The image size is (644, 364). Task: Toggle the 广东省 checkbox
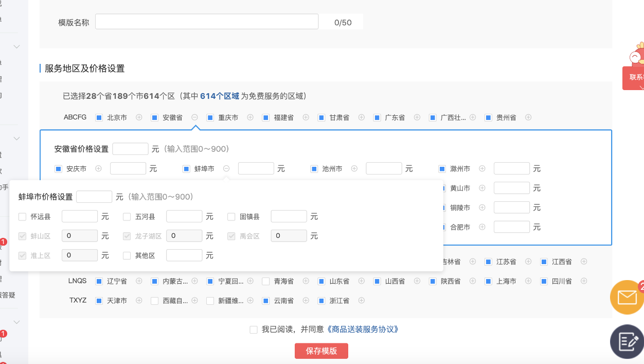tap(377, 117)
